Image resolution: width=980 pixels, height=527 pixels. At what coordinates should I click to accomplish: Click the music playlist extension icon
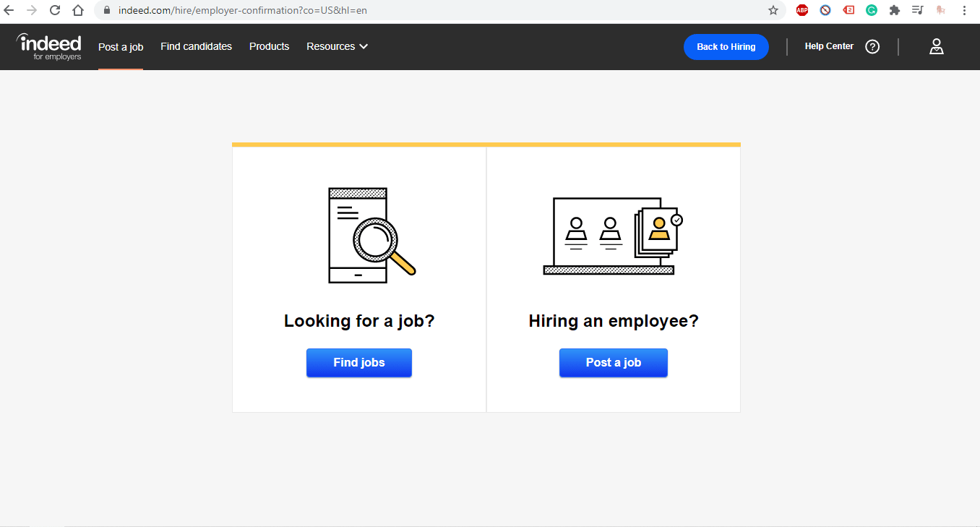[917, 10]
